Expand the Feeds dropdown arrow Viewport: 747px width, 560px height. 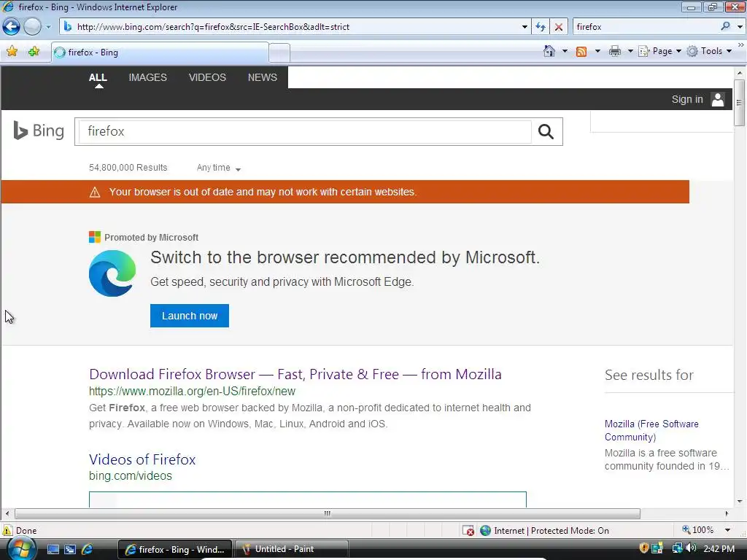pos(597,51)
